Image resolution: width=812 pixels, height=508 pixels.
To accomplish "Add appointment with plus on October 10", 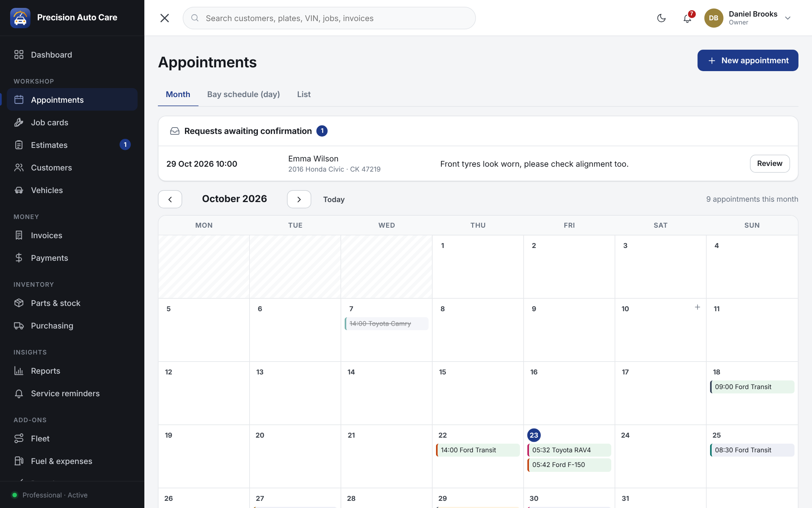I will (x=697, y=307).
